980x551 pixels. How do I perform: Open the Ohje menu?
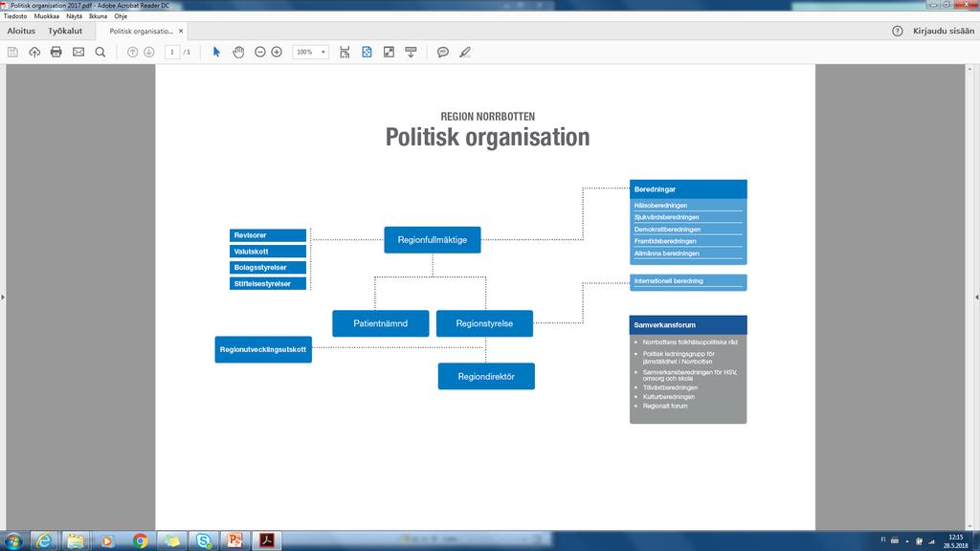[x=121, y=16]
